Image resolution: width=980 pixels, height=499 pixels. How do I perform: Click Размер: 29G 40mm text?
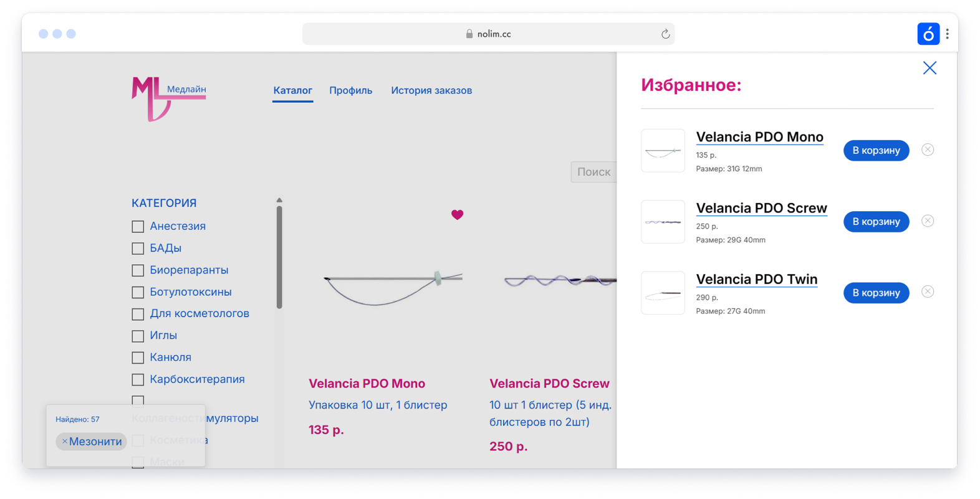click(731, 240)
